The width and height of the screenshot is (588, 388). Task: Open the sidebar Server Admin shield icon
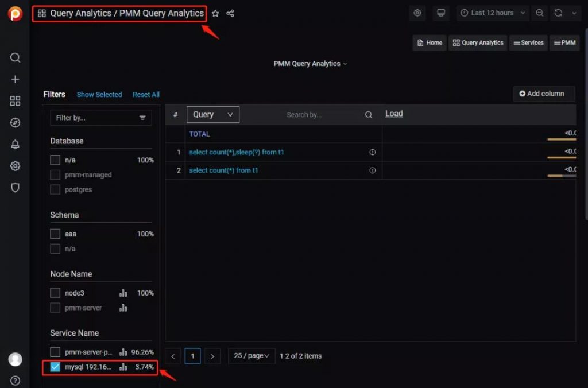(15, 188)
